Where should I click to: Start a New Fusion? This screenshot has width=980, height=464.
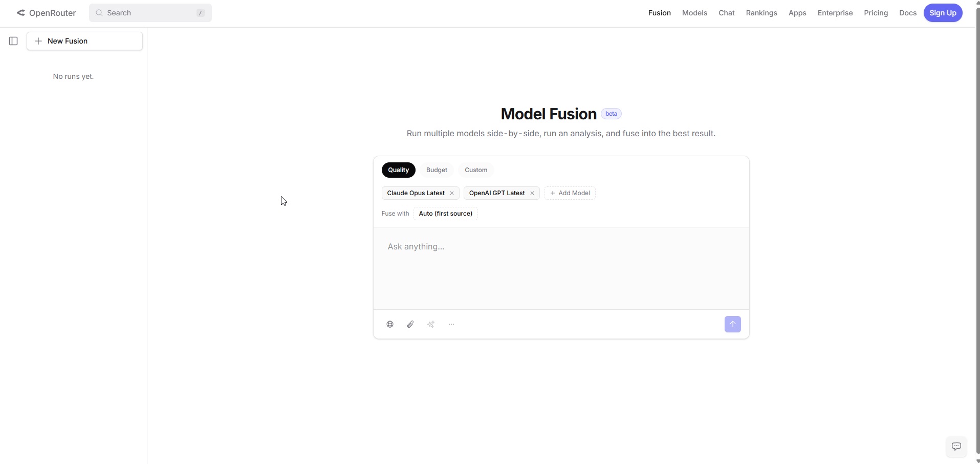pos(84,41)
